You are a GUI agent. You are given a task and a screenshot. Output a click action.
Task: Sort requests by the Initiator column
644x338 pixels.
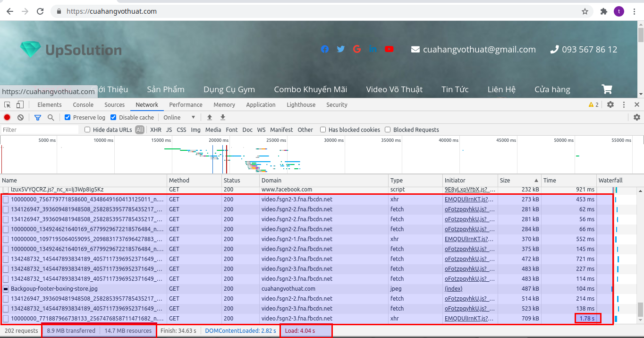click(x=470, y=180)
